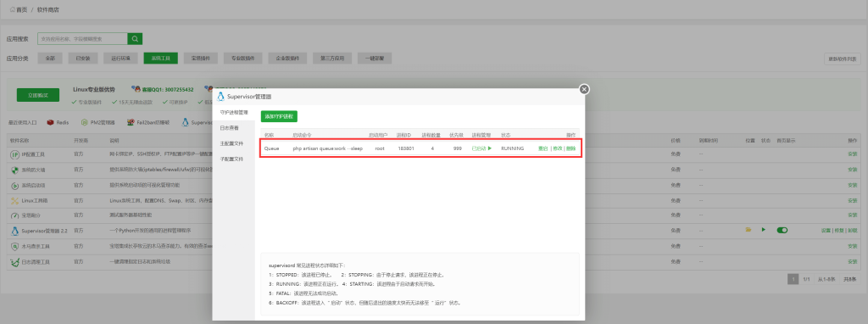This screenshot has width=868, height=324.
Task: Click the home icon in breadcrumb
Action: [x=12, y=9]
